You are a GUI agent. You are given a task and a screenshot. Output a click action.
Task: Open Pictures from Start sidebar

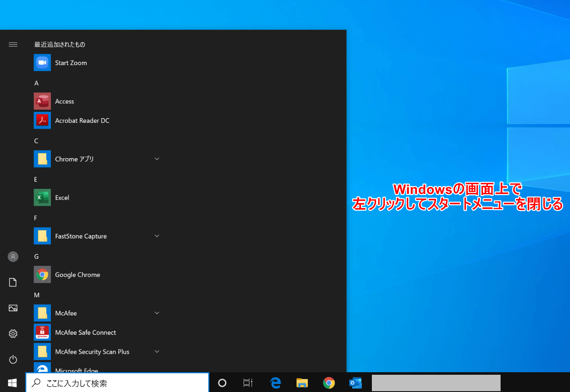click(13, 308)
